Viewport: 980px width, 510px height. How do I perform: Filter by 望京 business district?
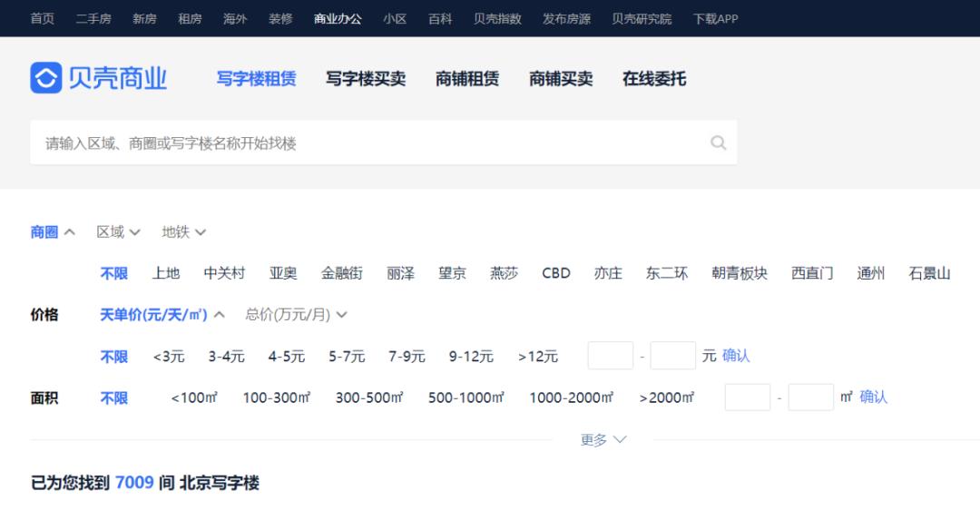pyautogui.click(x=452, y=273)
